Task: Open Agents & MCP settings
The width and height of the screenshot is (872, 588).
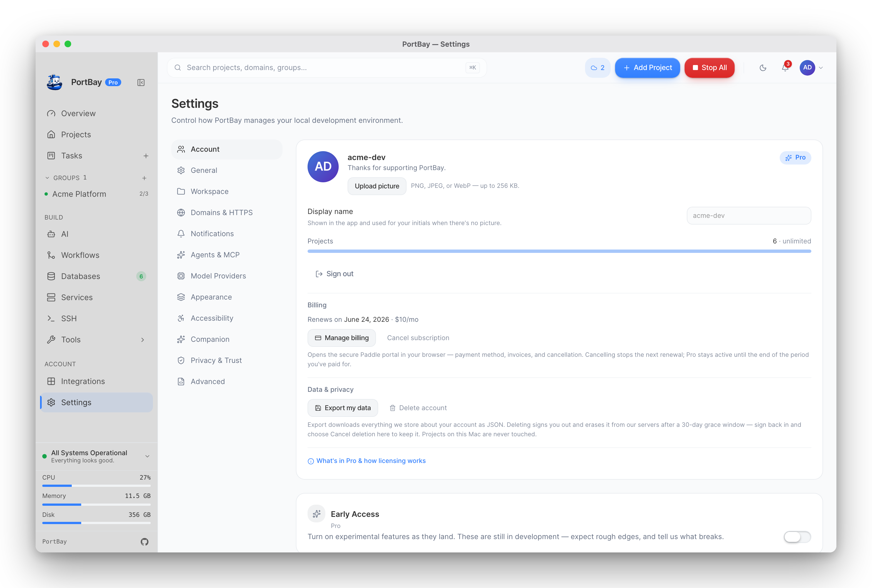Action: coord(227,255)
